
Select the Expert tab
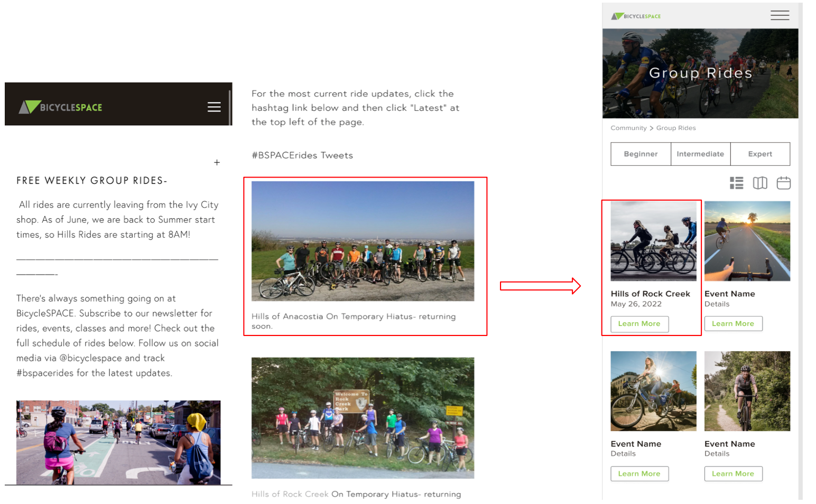[x=760, y=154]
